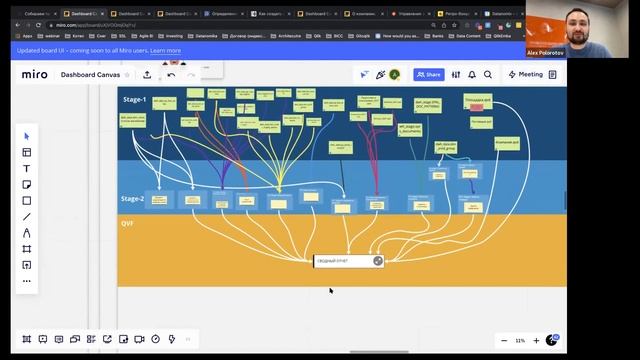The height and width of the screenshot is (360, 640).
Task: Click the expand icon on summary box
Action: point(378,261)
